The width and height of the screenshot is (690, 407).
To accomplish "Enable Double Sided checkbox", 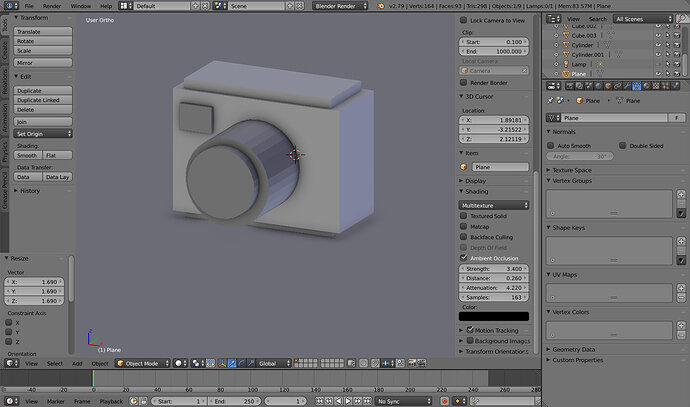I will click(x=623, y=145).
